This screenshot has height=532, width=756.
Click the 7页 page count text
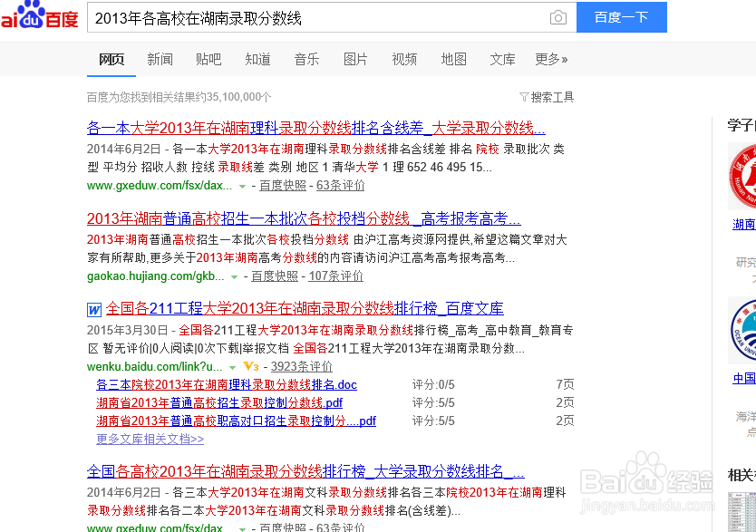click(x=565, y=384)
